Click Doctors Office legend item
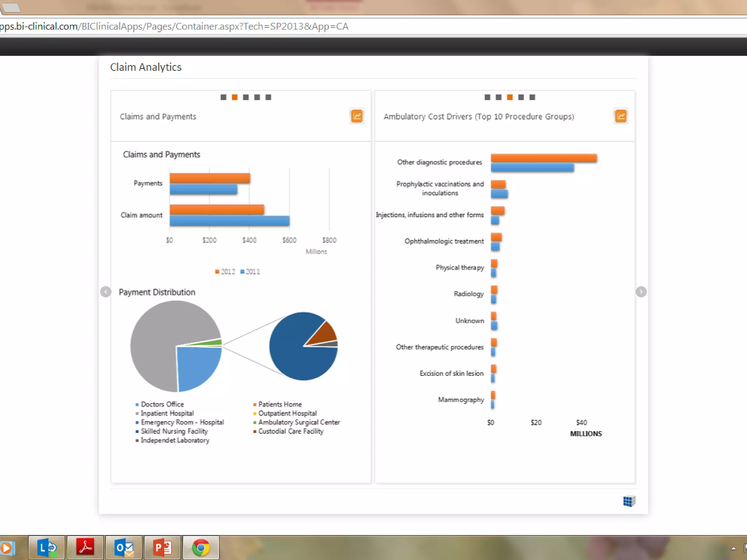 (x=162, y=404)
